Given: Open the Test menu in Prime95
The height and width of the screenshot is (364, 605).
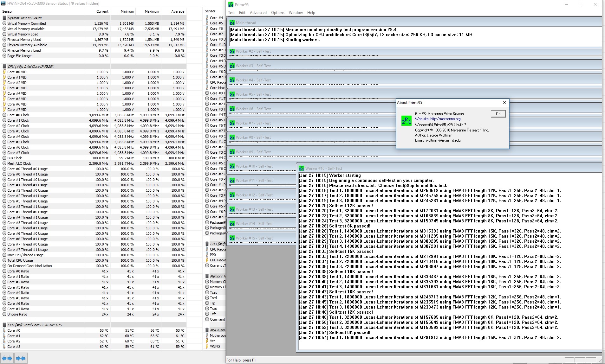Looking at the screenshot, I should tap(231, 13).
